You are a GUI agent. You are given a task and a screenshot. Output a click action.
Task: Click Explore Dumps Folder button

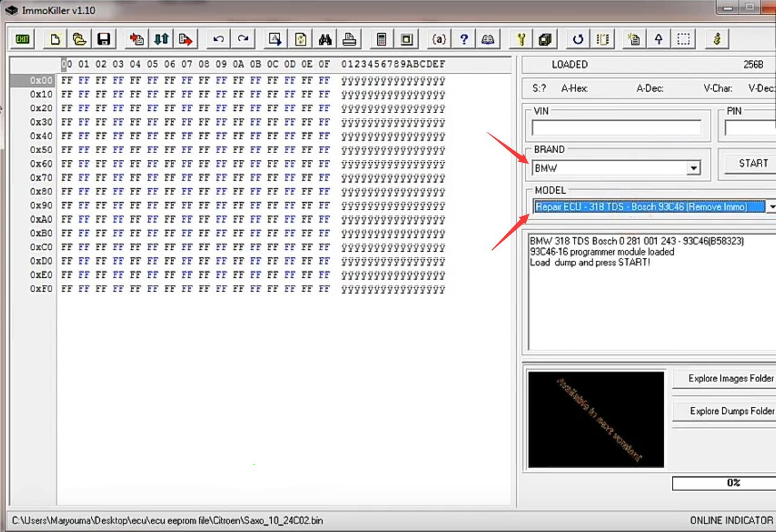(x=725, y=411)
